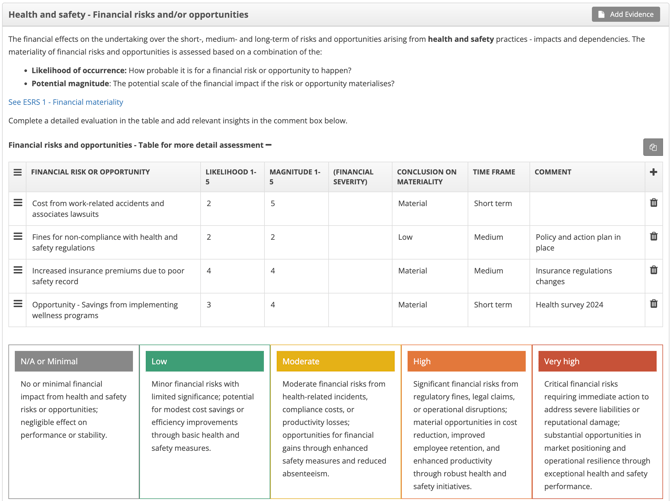Open the time frame dropdown for the lawsuits row
Image resolution: width=670 pixels, height=501 pixels.
tap(496, 204)
